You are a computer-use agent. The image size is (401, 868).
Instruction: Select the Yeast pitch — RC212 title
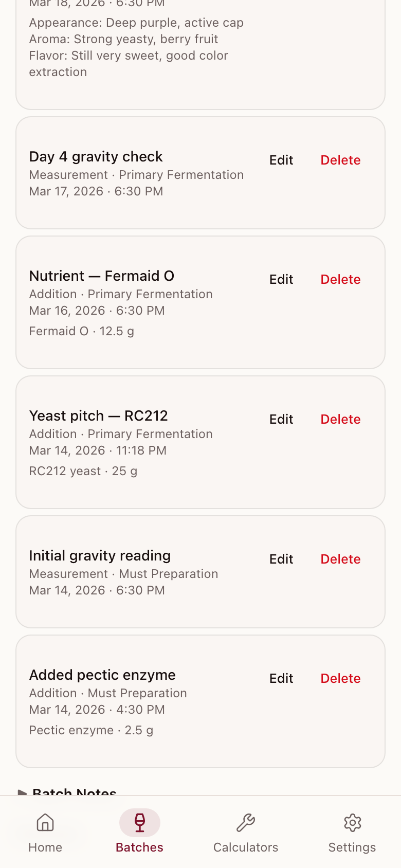click(99, 415)
